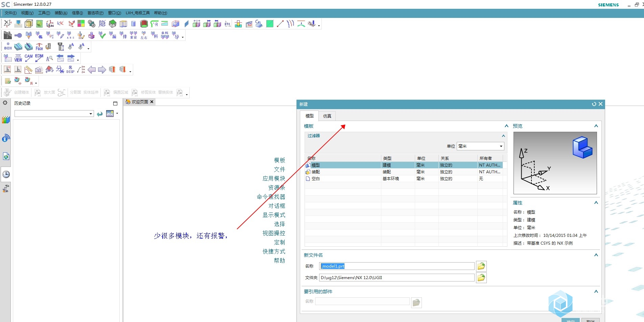Viewport: 644px width, 322px height.
Task: Click the line with red endpoints icon
Action: 280,24
